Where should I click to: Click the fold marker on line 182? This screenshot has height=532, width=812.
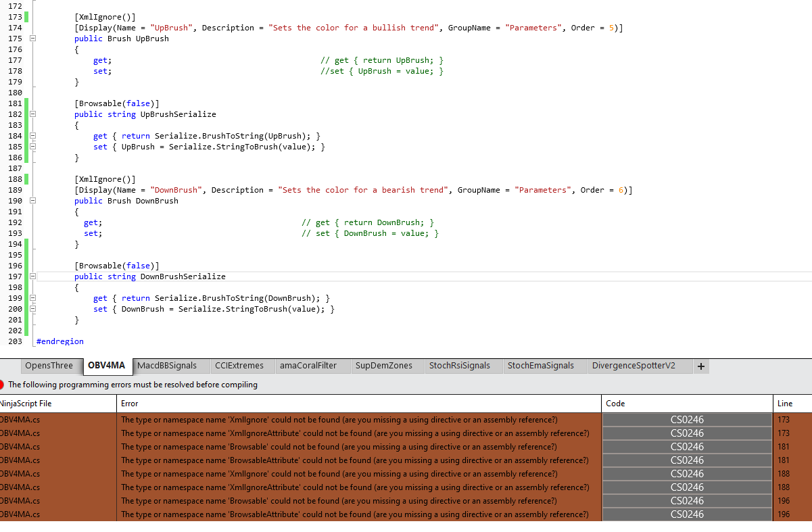32,114
